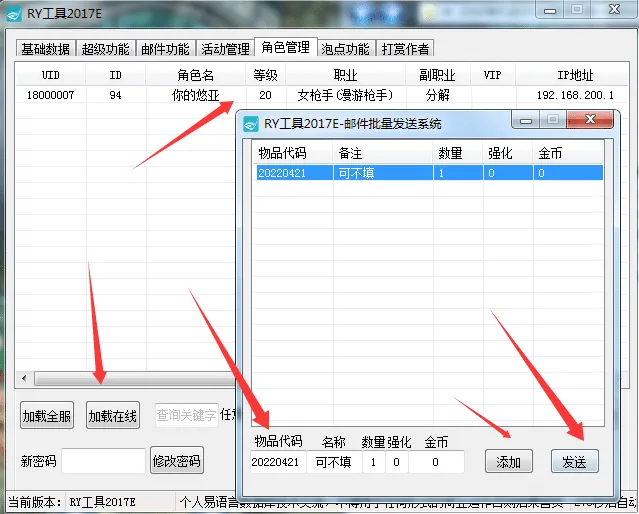Click the 角色名 column header
The image size is (639, 514).
point(196,75)
